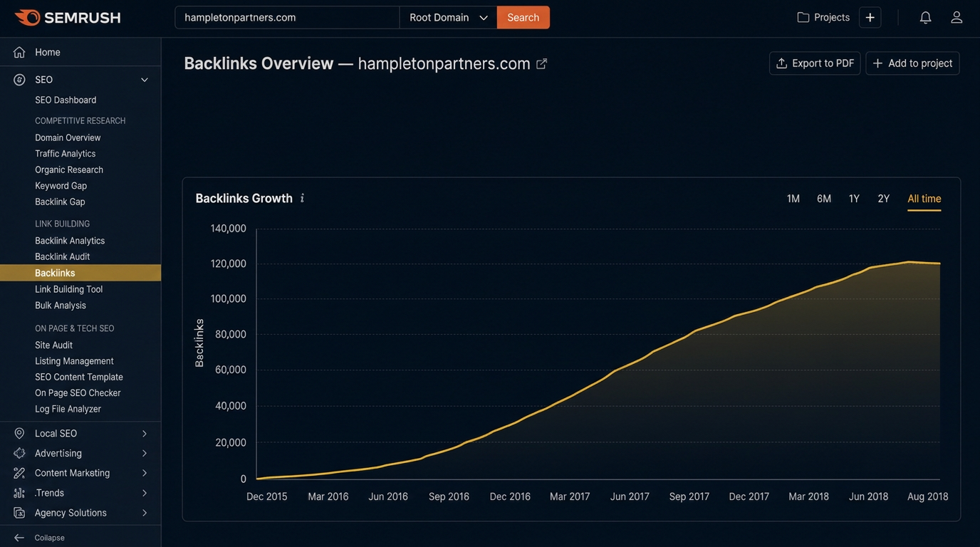
Task: Open SEO Dashboard in sidebar
Action: (66, 100)
